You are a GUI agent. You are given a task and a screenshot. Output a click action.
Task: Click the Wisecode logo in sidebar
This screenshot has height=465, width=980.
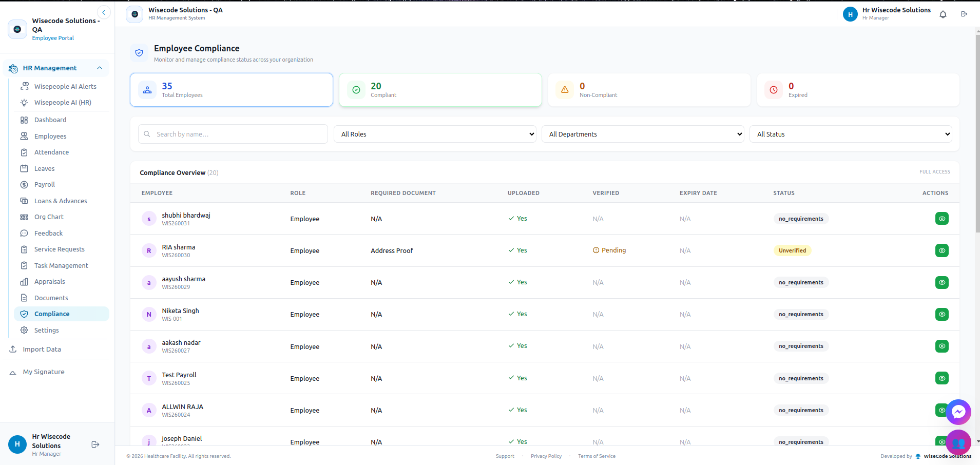point(17,29)
